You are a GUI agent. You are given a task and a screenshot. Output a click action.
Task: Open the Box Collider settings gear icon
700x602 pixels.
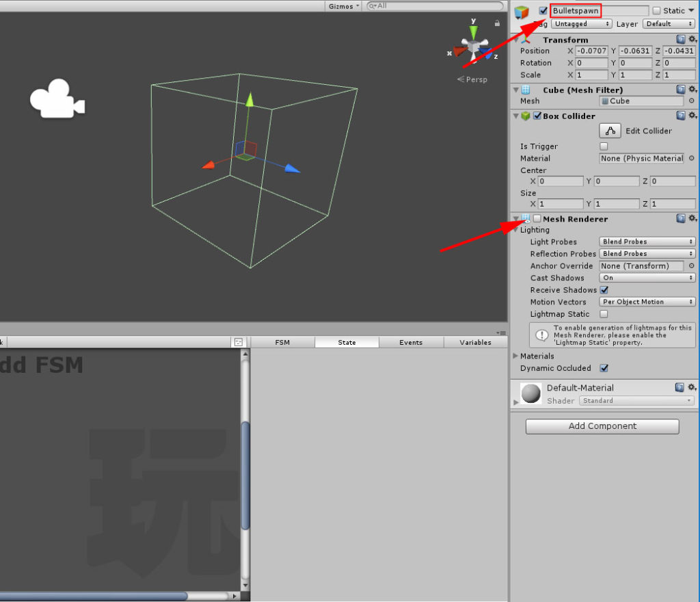click(692, 115)
